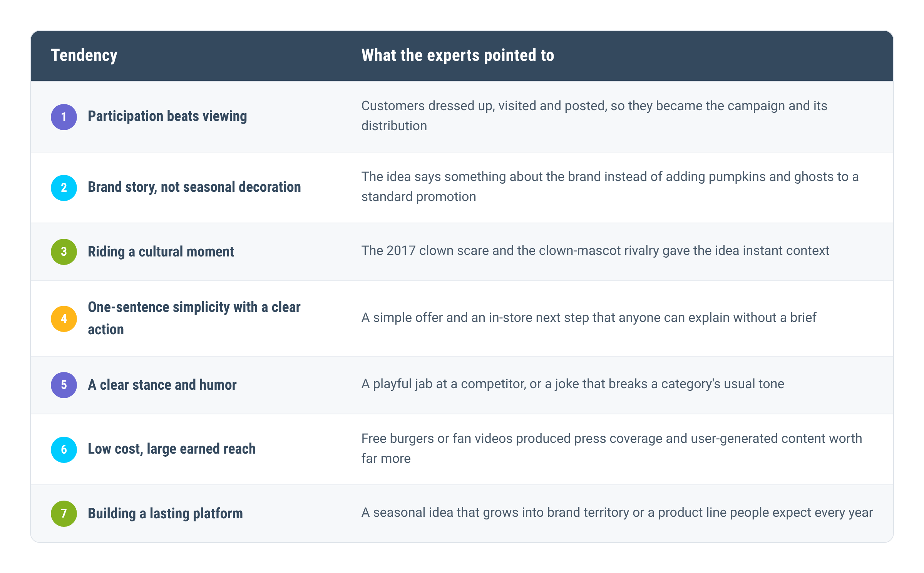
Task: Click 'Brand story, not seasonal decoration' label
Action: pos(194,187)
